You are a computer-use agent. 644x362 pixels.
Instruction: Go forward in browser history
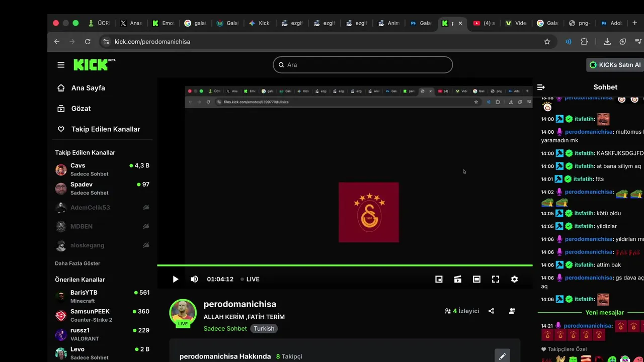coord(72,42)
